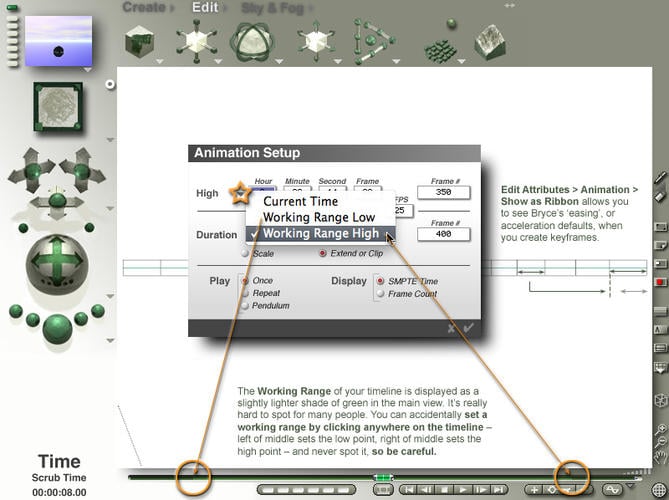Click the diamond keyframe button
This screenshot has height=500, width=669.
pos(552,490)
